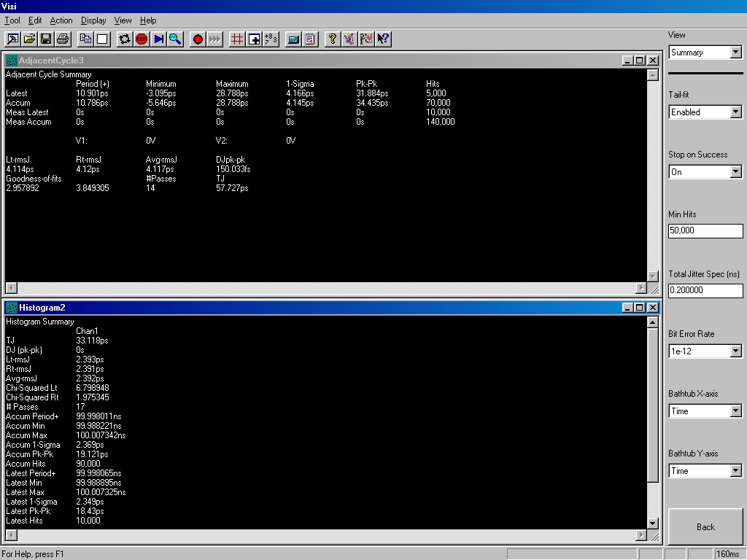
Task: Click the Total Jitter Spec input field
Action: point(705,290)
